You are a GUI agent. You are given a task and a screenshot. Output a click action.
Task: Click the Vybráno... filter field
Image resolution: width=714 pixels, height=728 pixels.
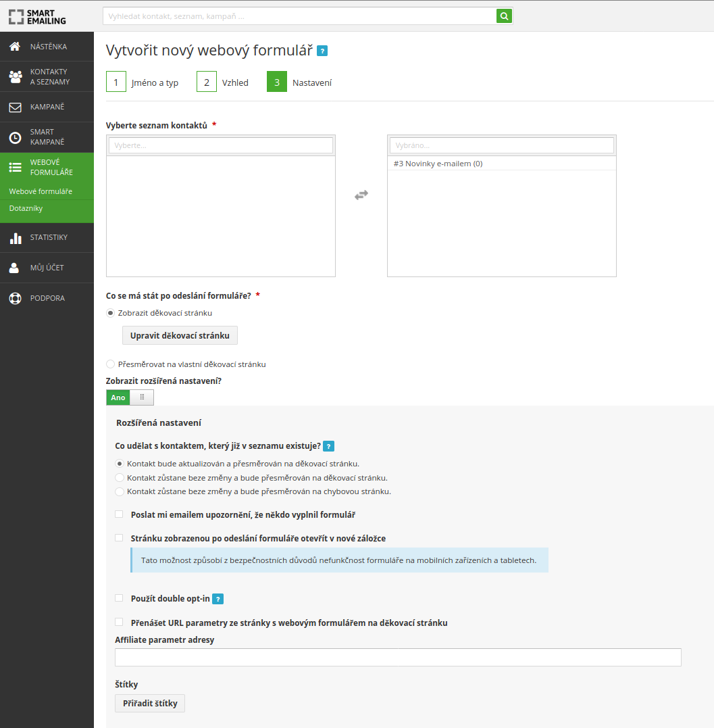(502, 145)
